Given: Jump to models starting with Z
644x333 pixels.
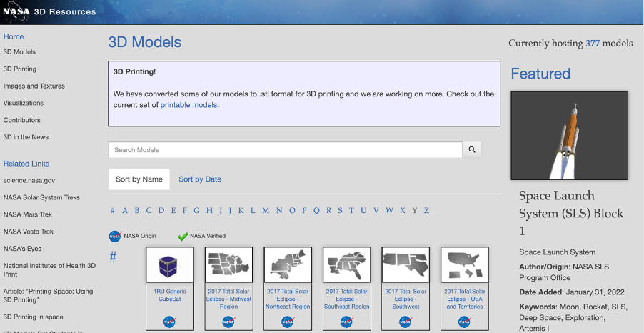Looking at the screenshot, I should coord(427,211).
